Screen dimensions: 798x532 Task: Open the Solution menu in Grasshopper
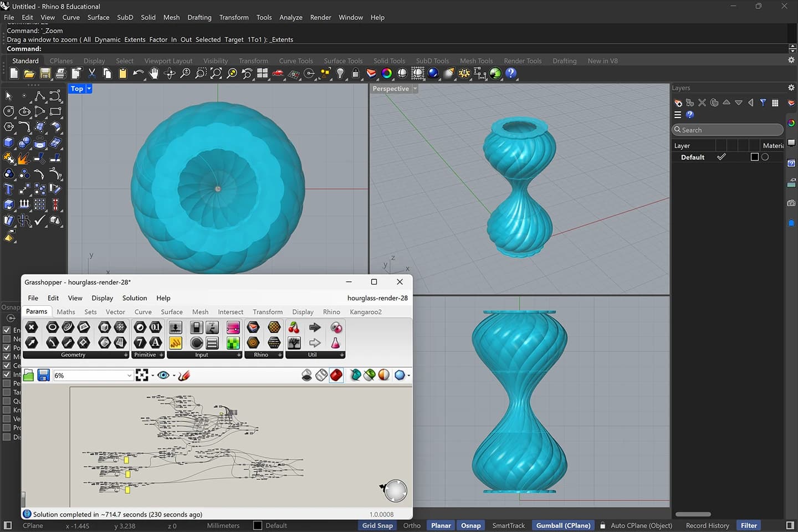[x=135, y=298]
